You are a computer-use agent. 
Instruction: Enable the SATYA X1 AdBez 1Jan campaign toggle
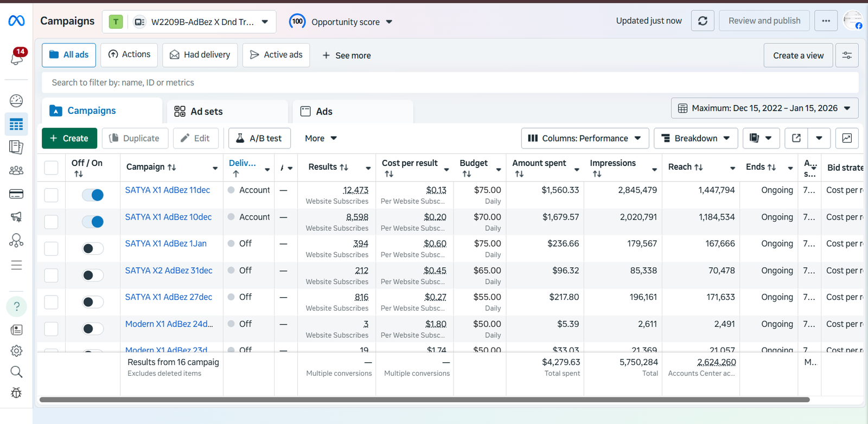93,249
